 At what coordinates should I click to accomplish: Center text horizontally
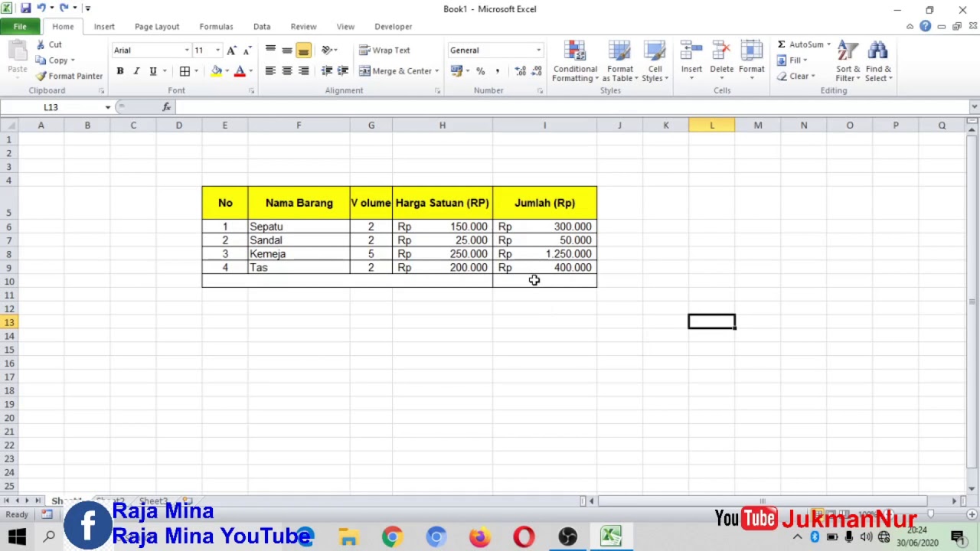pos(286,71)
